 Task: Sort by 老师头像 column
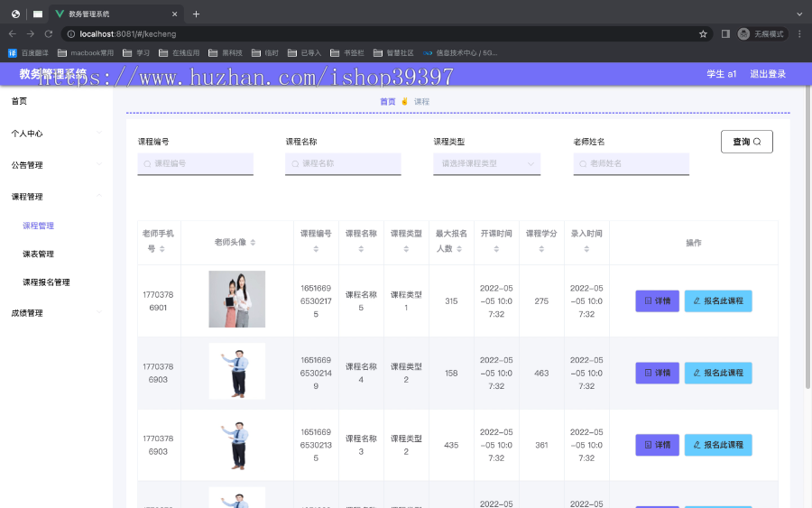pos(253,243)
